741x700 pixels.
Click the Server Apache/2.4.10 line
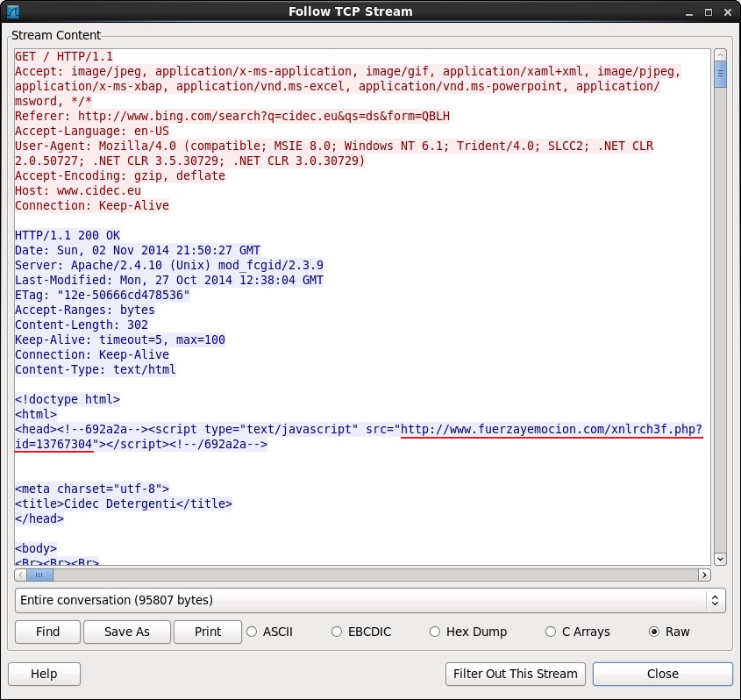(x=169, y=265)
